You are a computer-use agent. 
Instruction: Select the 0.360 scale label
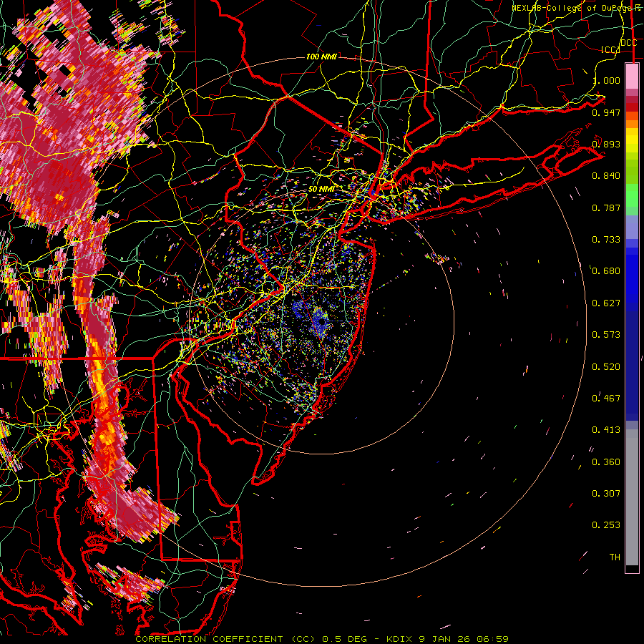click(x=606, y=462)
